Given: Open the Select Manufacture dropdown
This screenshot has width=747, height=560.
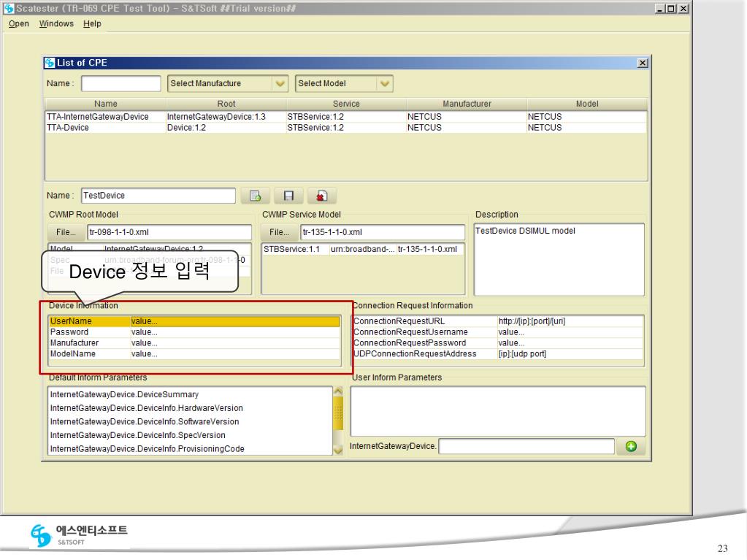Looking at the screenshot, I should [x=228, y=84].
